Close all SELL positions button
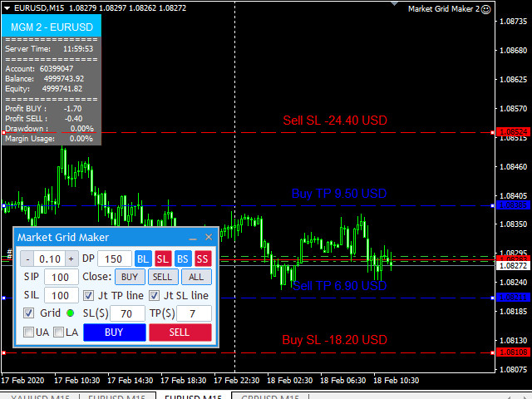532x399 pixels. tap(163, 277)
